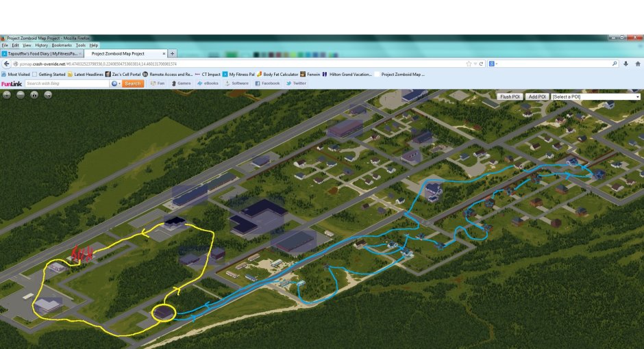
Task: Open a new browser tab
Action: [172, 53]
